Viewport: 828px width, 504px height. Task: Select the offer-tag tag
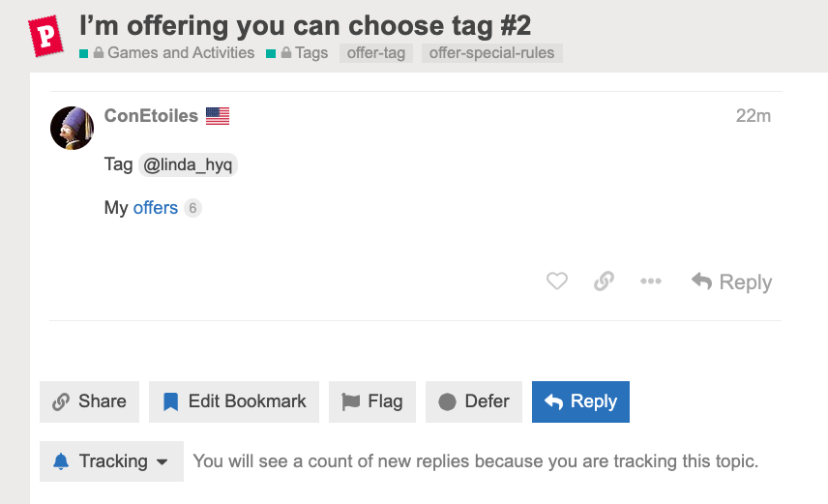point(376,53)
